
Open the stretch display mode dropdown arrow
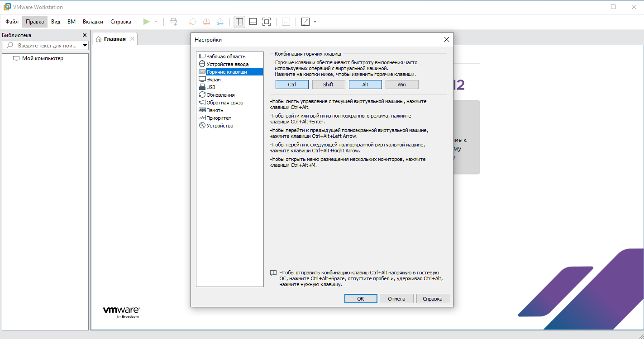click(x=315, y=22)
